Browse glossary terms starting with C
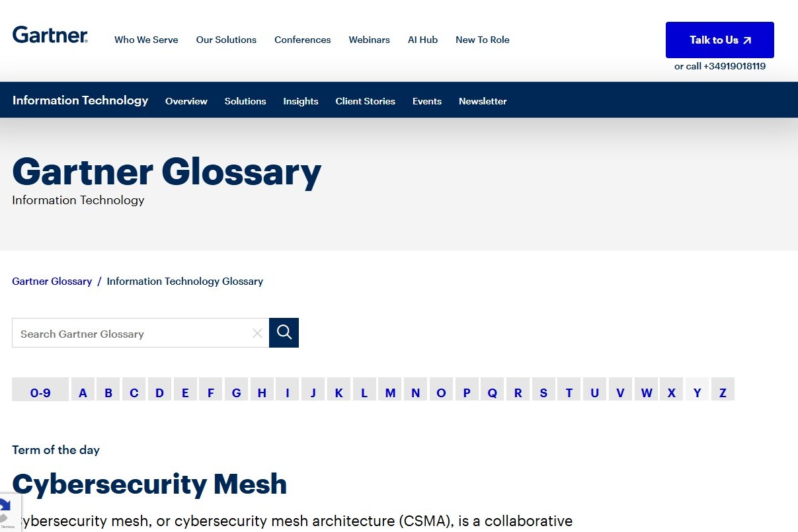 point(134,393)
